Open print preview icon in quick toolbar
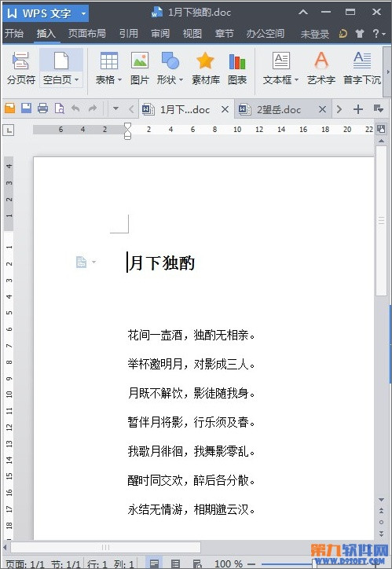392x569 pixels. [59, 108]
